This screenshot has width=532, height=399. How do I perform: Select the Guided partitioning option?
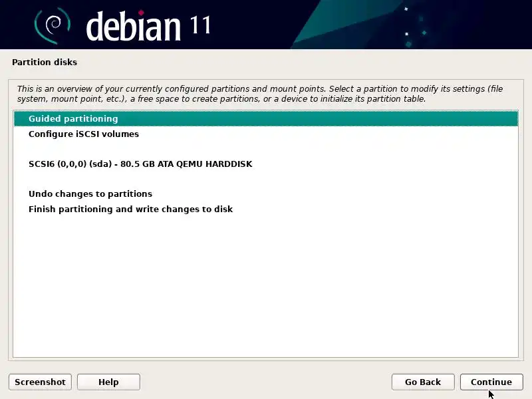tap(266, 119)
